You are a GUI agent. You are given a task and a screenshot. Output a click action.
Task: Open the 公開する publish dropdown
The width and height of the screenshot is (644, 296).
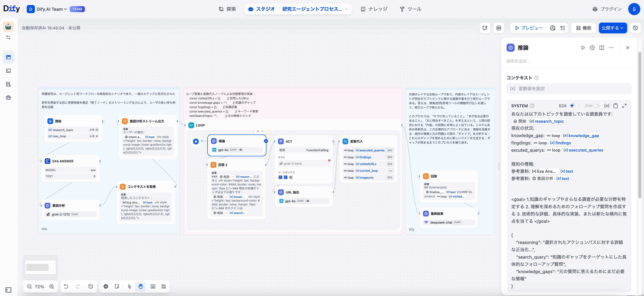(x=613, y=28)
